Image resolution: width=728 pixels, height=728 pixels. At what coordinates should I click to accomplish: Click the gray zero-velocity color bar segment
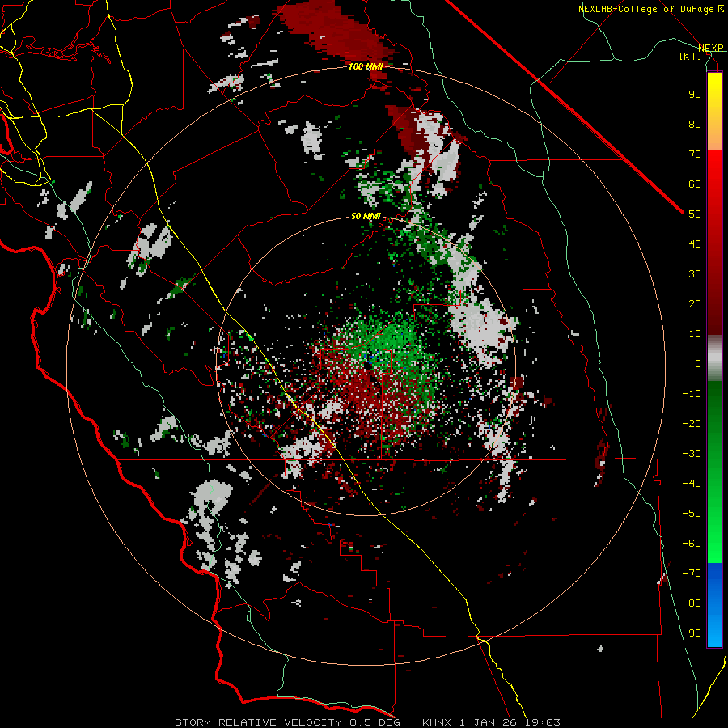pyautogui.click(x=714, y=358)
